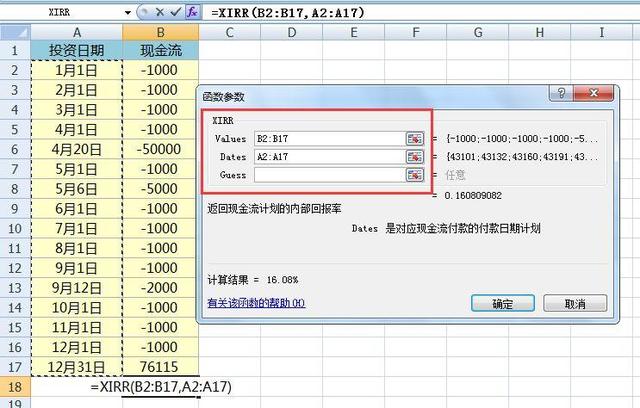Select row 13 header

(x=15, y=288)
